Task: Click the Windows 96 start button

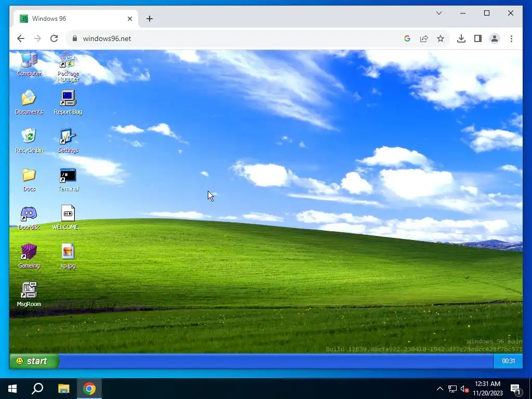Action: (34, 361)
